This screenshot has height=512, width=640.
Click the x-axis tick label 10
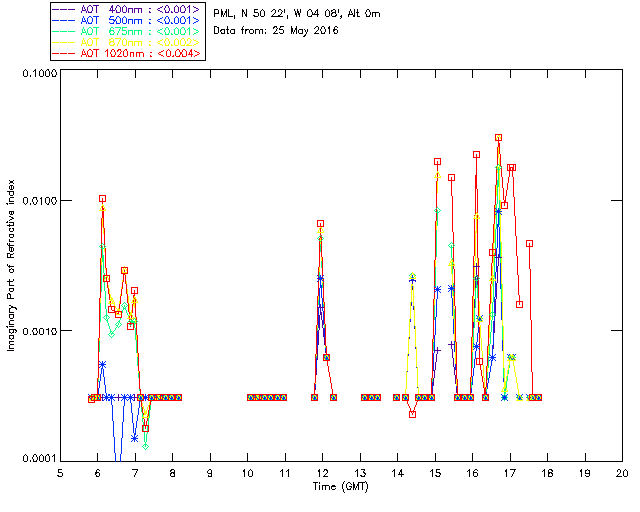(x=247, y=473)
